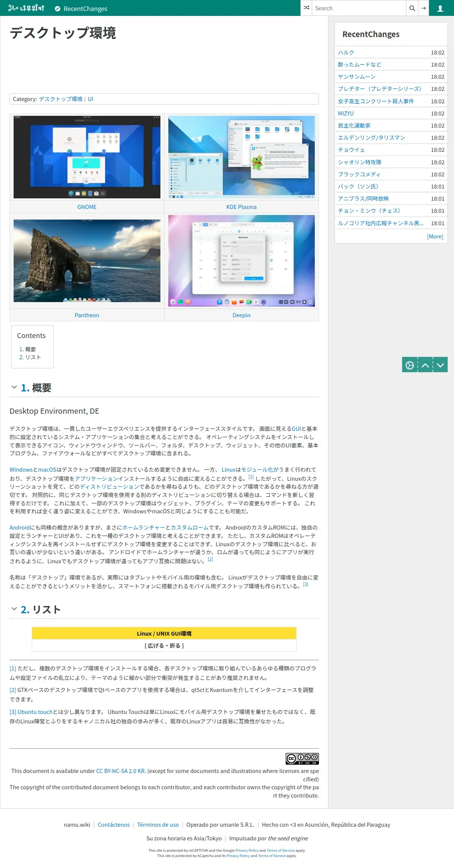Open recent change チョウイェ
Viewport: 454px width, 868px height.
click(351, 150)
